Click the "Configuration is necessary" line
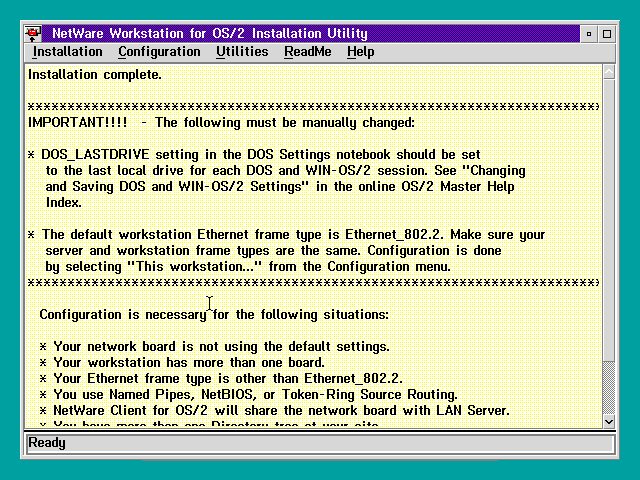 [214, 315]
